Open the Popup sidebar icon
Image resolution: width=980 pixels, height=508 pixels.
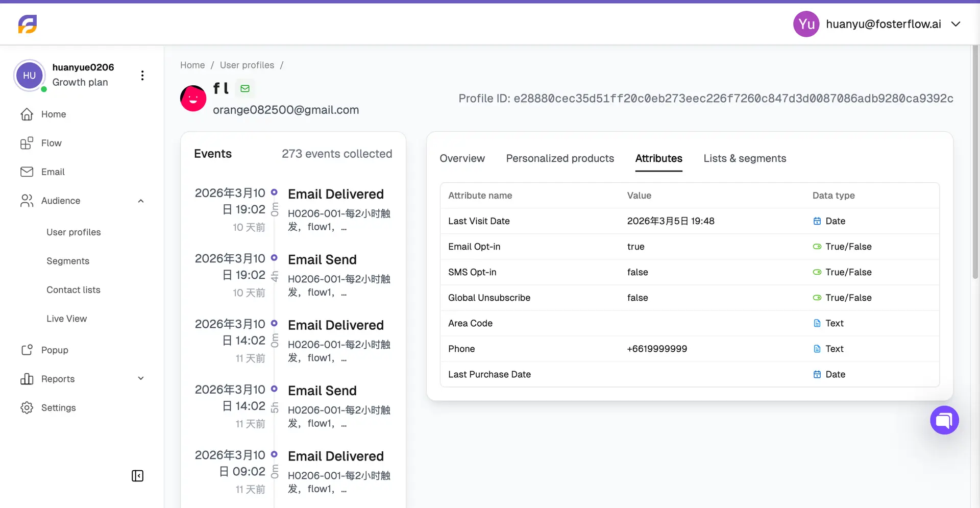pos(27,350)
